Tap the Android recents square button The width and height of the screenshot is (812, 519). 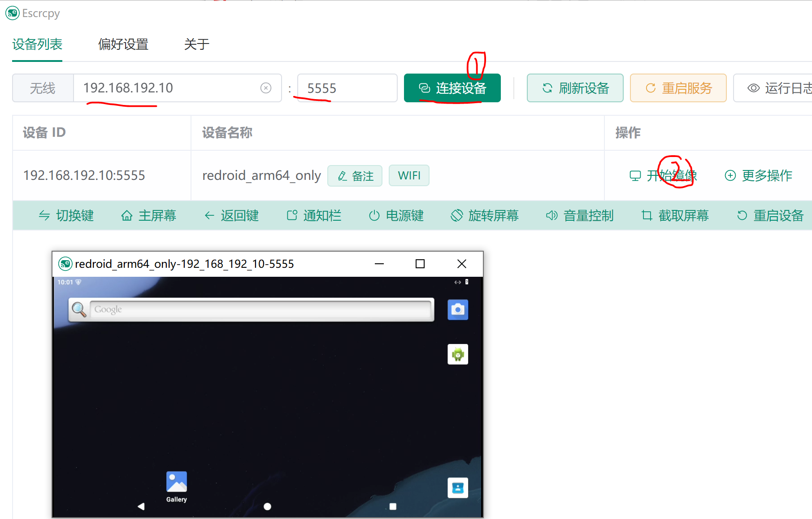click(393, 506)
